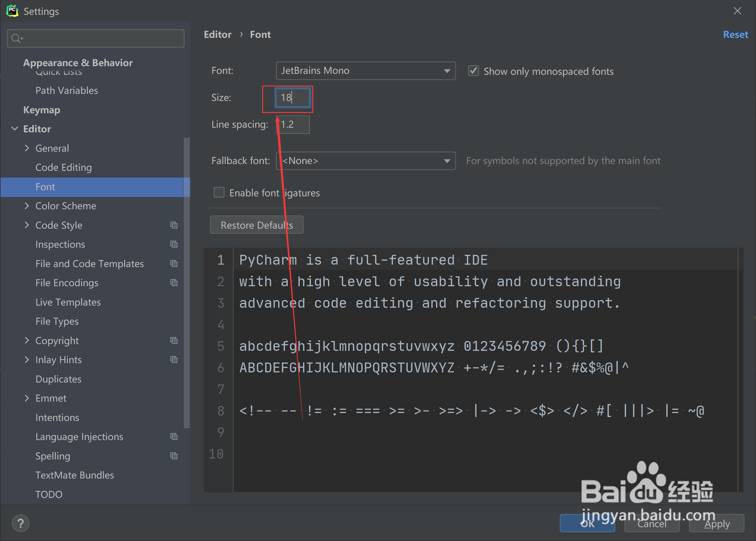The height and width of the screenshot is (541, 756).
Task: Click project-level icon beside Inlay Hints
Action: click(174, 359)
